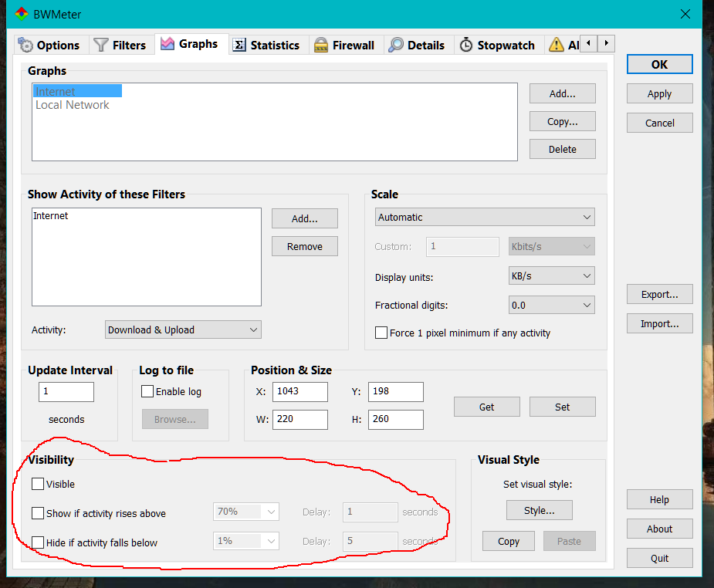The image size is (714, 588).
Task: Quit BWMeter
Action: (x=659, y=558)
